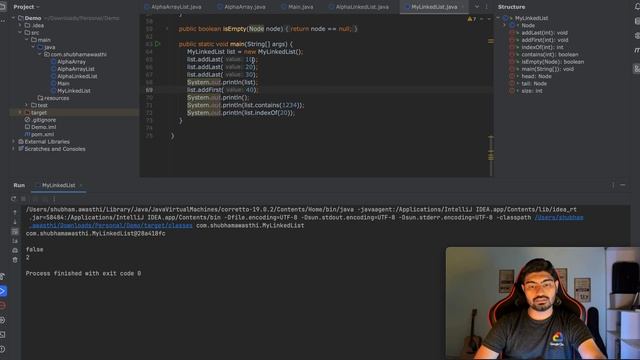Jump to indexOf(int): int in Structure
Viewport: 640px width, 360px height.
pos(542,47)
